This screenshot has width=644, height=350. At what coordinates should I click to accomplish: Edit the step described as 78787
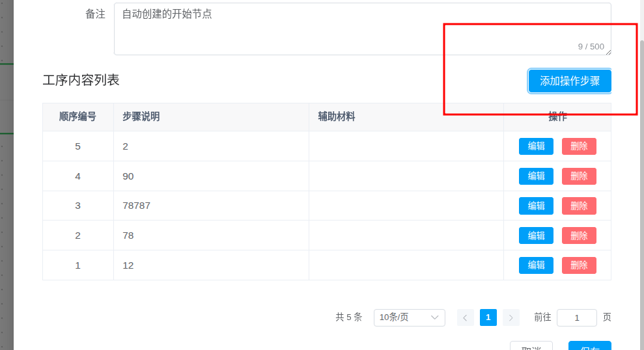pos(536,206)
